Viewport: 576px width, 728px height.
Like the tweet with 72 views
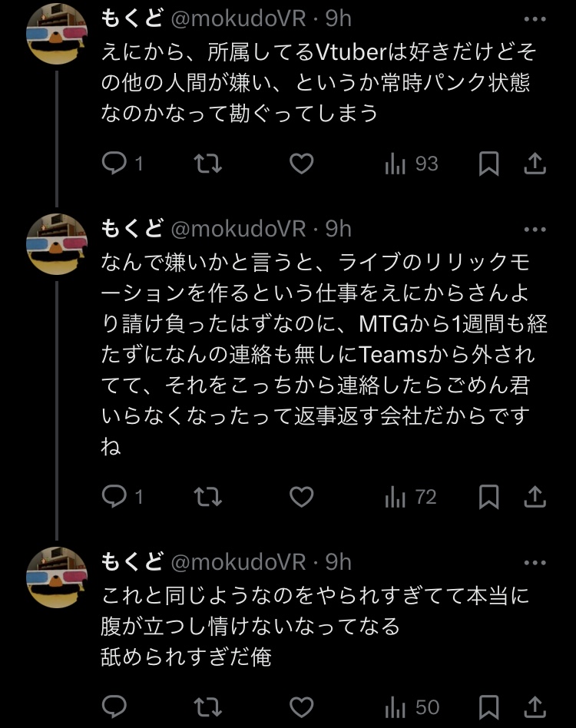tap(301, 498)
